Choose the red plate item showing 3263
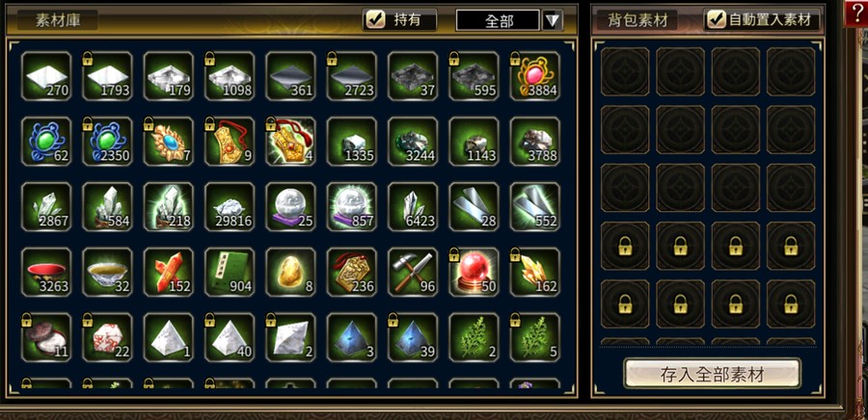 pos(46,272)
